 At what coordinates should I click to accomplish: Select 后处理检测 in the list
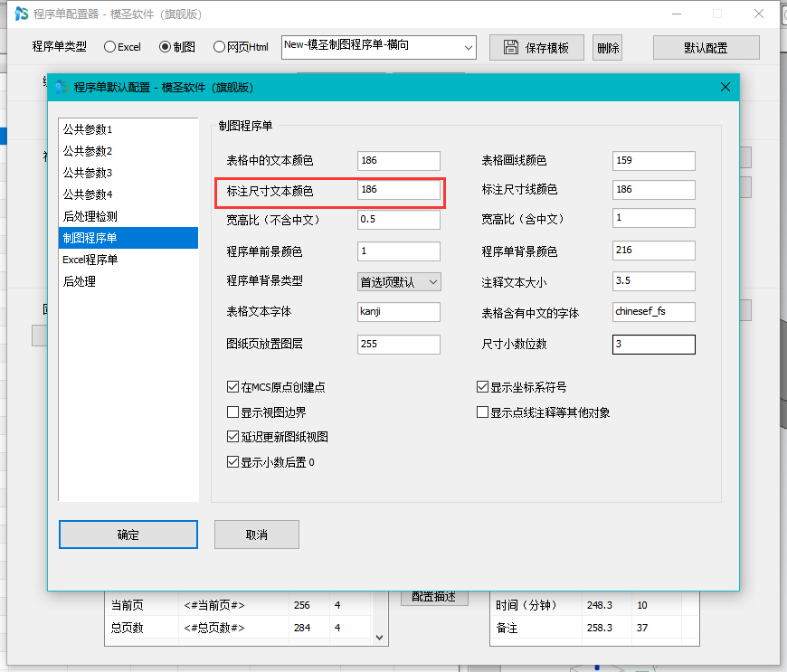coord(128,216)
